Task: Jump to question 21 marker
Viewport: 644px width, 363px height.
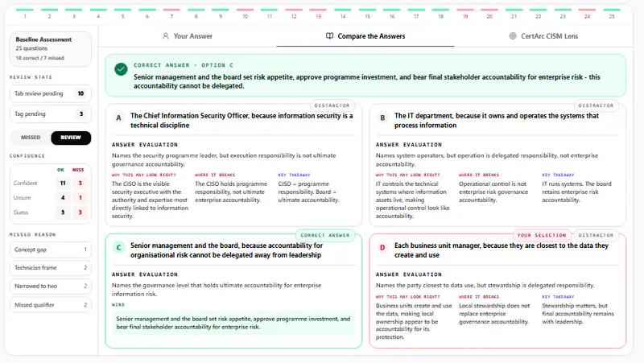Action: [x=514, y=13]
